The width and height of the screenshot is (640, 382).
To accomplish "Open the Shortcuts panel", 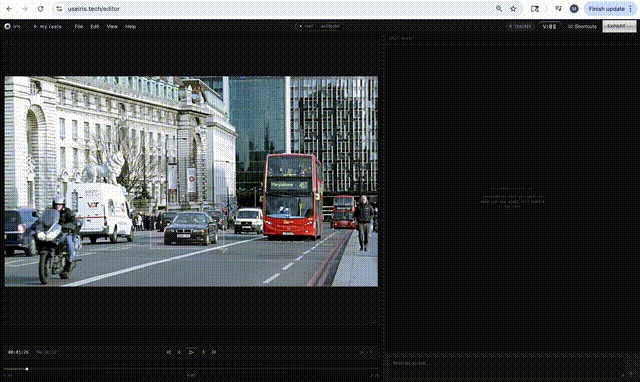I will [582, 27].
